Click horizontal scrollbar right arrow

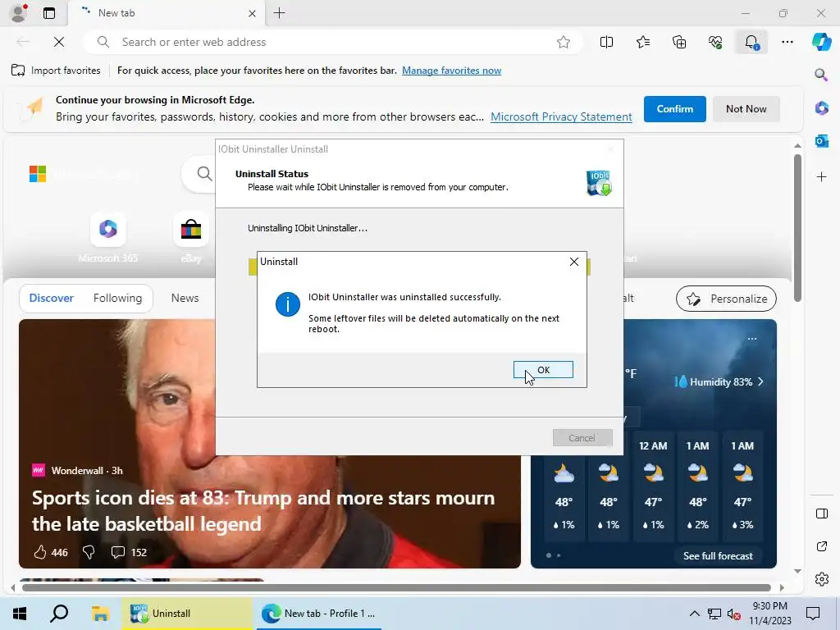[x=782, y=587]
